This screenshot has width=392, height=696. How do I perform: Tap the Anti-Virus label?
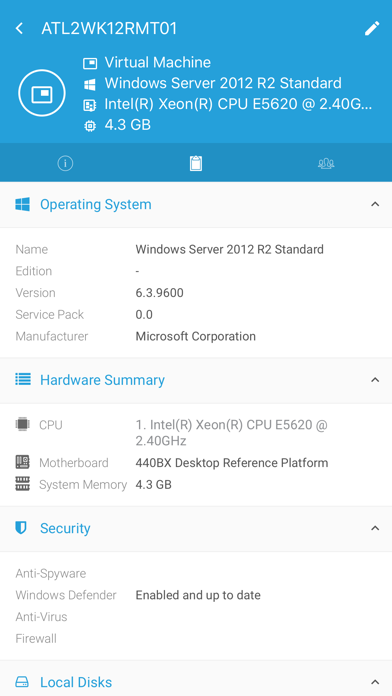[x=41, y=617]
